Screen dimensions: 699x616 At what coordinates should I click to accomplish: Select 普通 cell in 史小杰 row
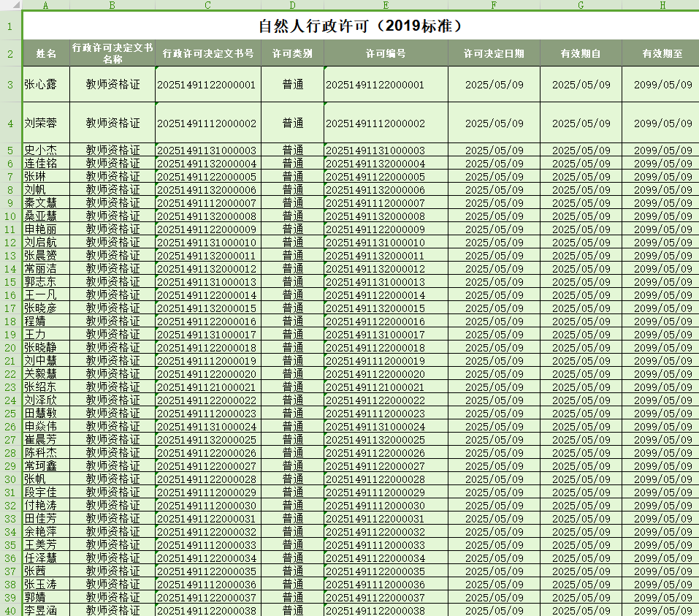pos(292,151)
